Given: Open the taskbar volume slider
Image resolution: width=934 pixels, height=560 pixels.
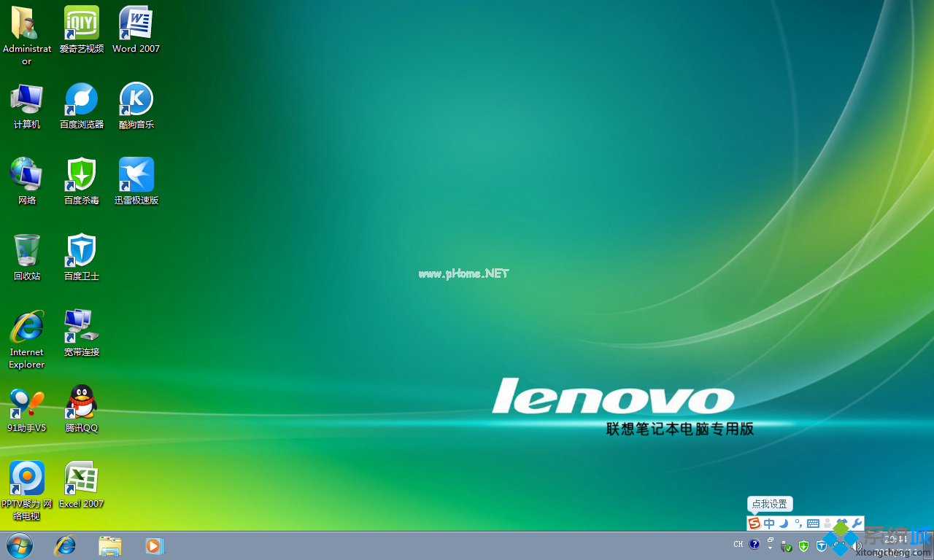Looking at the screenshot, I should tap(857, 545).
